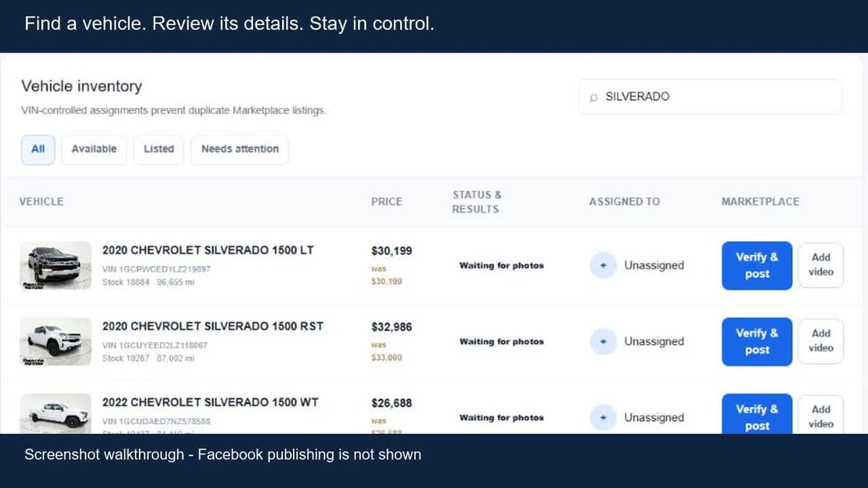Click 'Waiting for photos' on the 1500 LT row
The width and height of the screenshot is (868, 488).
[501, 265]
